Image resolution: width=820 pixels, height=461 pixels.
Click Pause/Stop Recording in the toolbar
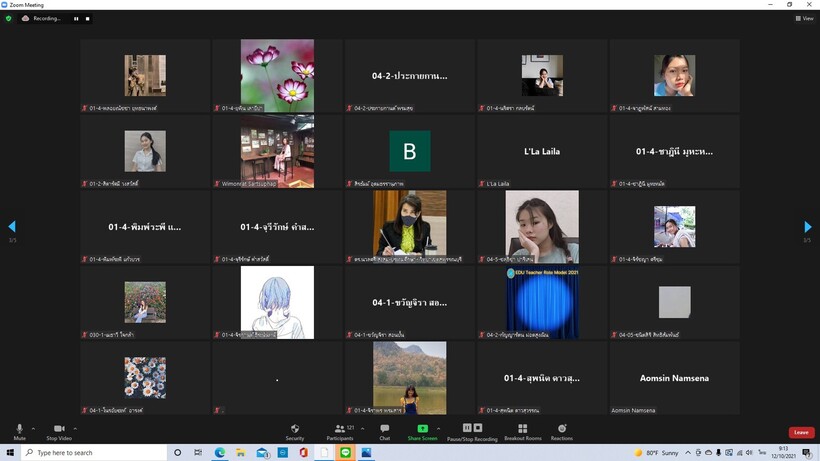pyautogui.click(x=472, y=431)
